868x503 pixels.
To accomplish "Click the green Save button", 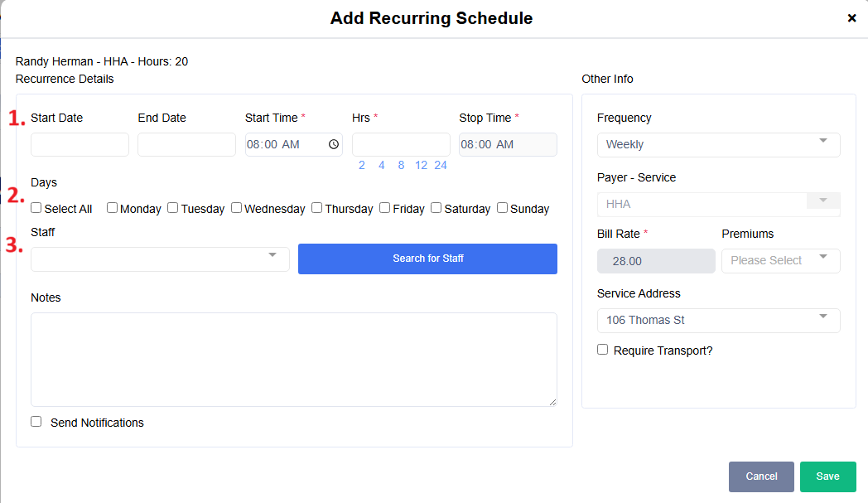I will point(827,476).
